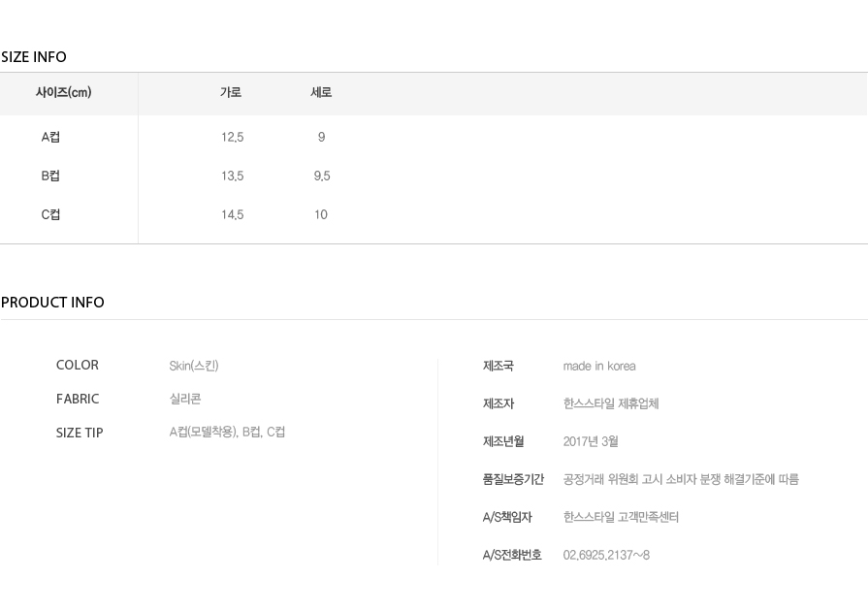Image resolution: width=868 pixels, height=611 pixels.
Task: Click the 12.5 width value for A컵
Action: [233, 138]
